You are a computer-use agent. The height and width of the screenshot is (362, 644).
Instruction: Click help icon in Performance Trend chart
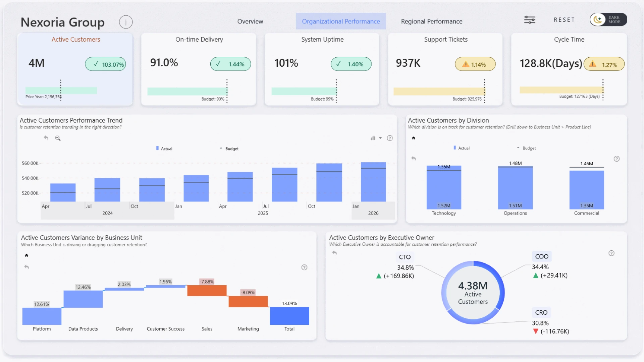(390, 138)
